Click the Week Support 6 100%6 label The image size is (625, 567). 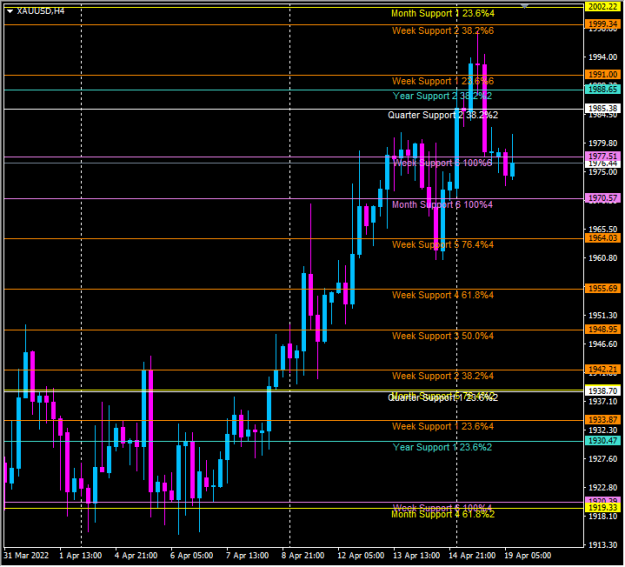click(442, 163)
